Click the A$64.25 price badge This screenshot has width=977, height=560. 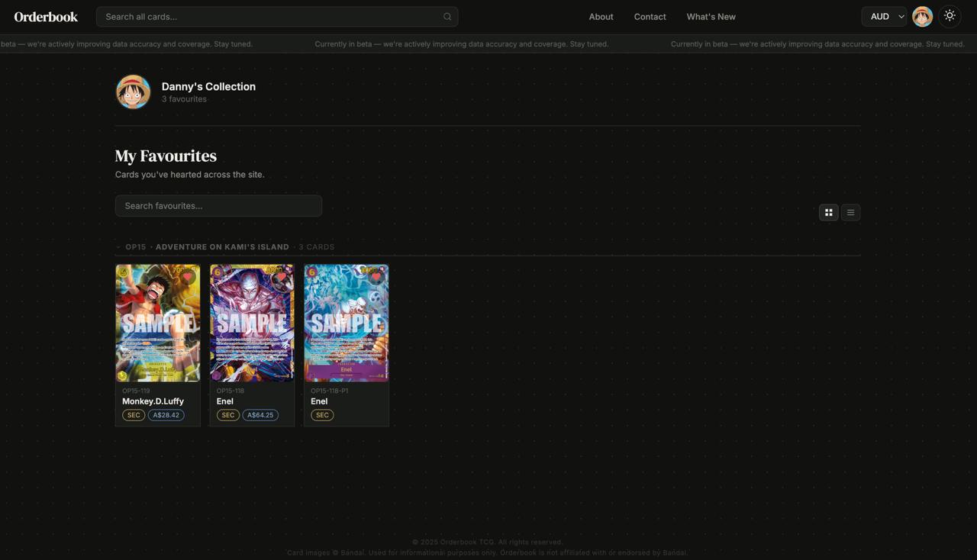260,415
